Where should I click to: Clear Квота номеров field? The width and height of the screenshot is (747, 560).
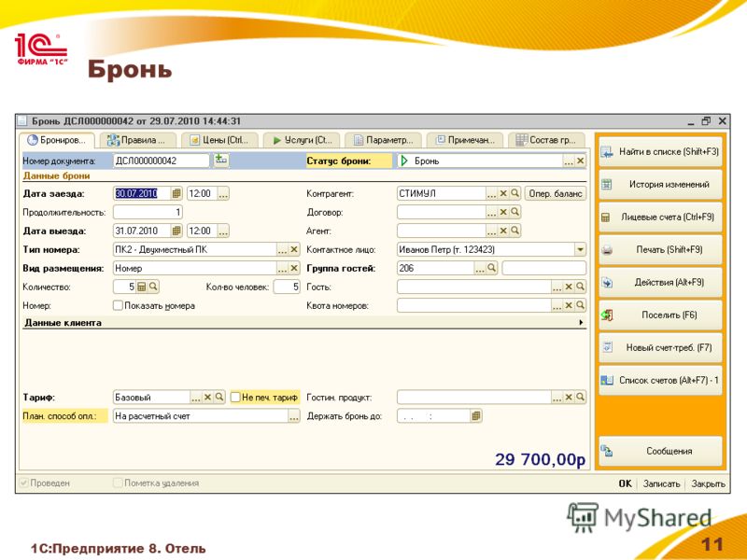click(569, 305)
